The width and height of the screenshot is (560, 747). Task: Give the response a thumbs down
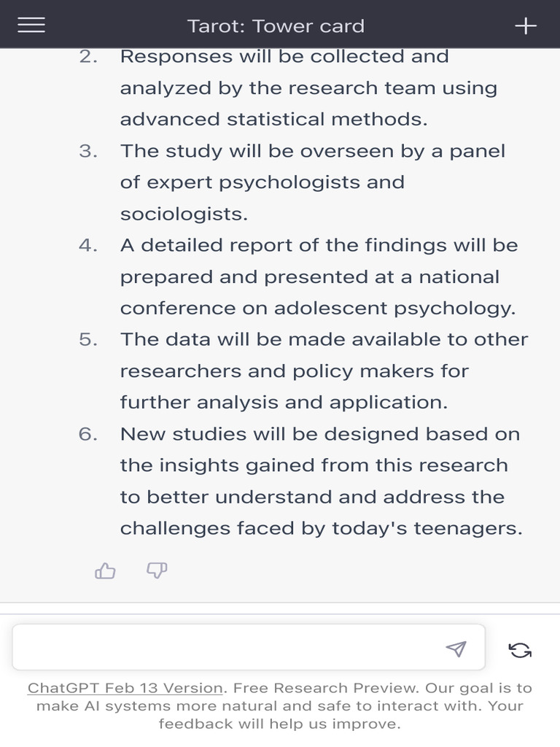coord(157,570)
